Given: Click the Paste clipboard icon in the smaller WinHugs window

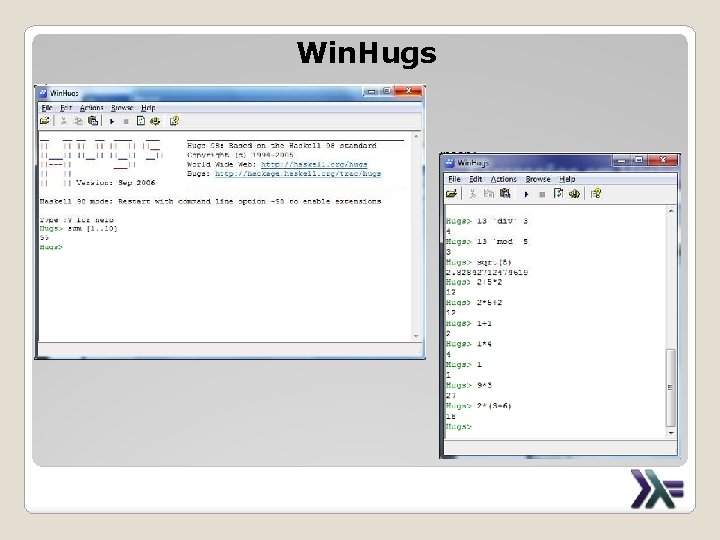Looking at the screenshot, I should pos(505,193).
